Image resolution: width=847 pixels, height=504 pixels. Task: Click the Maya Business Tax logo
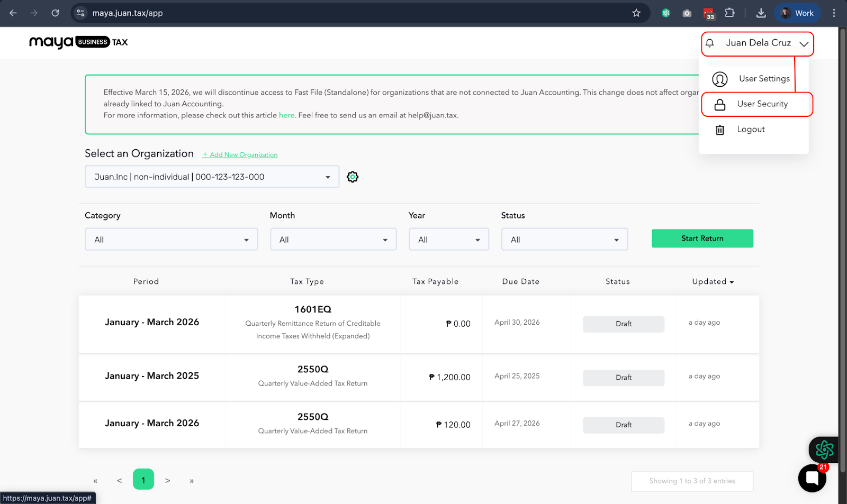pos(78,42)
